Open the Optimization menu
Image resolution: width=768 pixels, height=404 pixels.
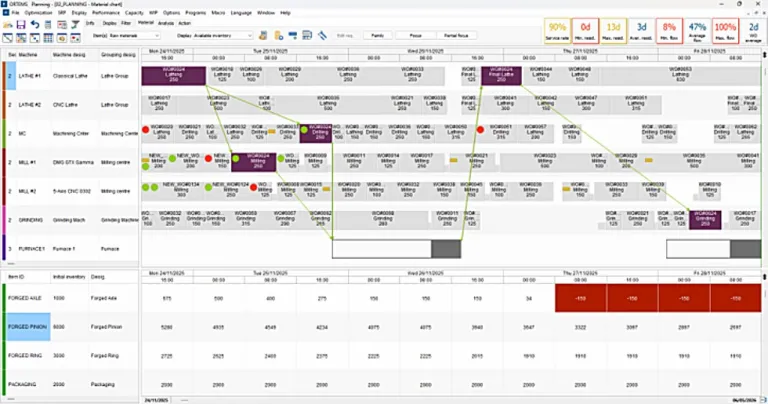point(38,13)
